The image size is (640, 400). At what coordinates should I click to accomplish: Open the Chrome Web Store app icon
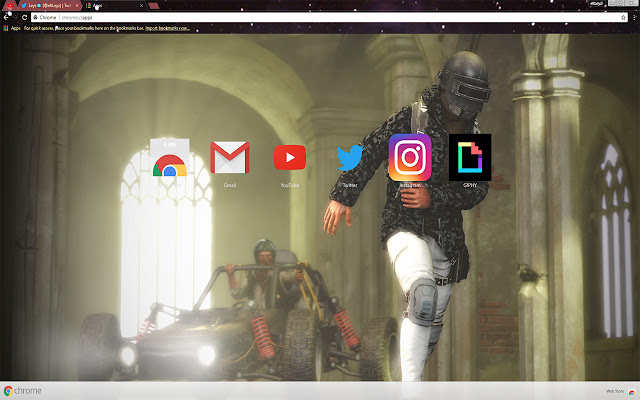(169, 158)
